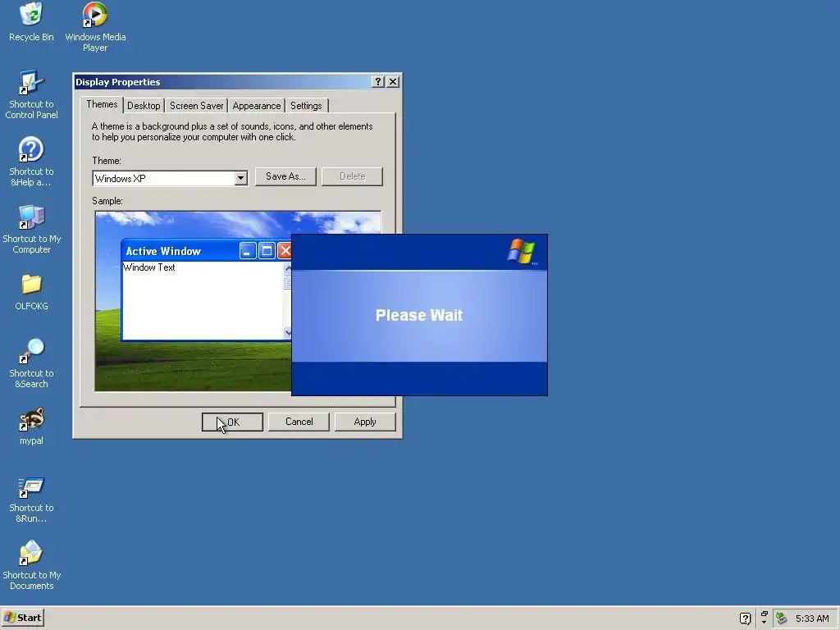
Task: Select the Run shortcut icon
Action: [x=31, y=499]
